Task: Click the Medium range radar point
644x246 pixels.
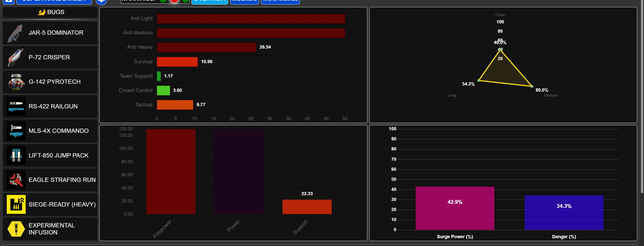Action: [x=532, y=86]
